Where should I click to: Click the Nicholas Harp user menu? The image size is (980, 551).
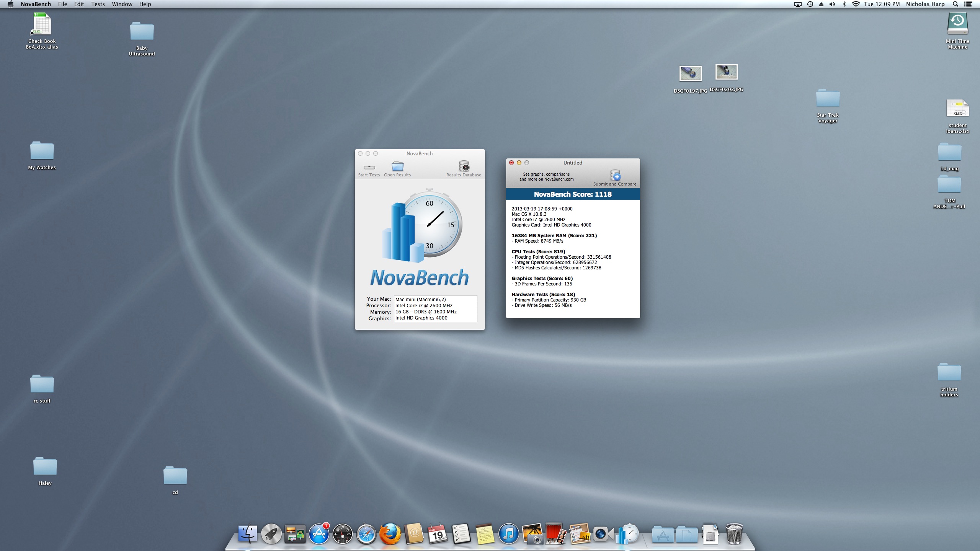[x=925, y=4]
